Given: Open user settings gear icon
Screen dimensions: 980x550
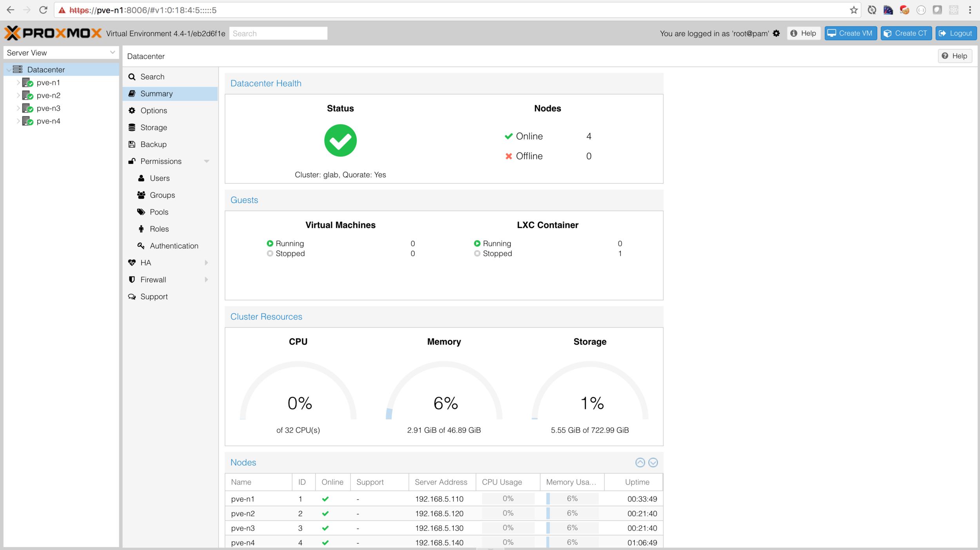Looking at the screenshot, I should (776, 33).
